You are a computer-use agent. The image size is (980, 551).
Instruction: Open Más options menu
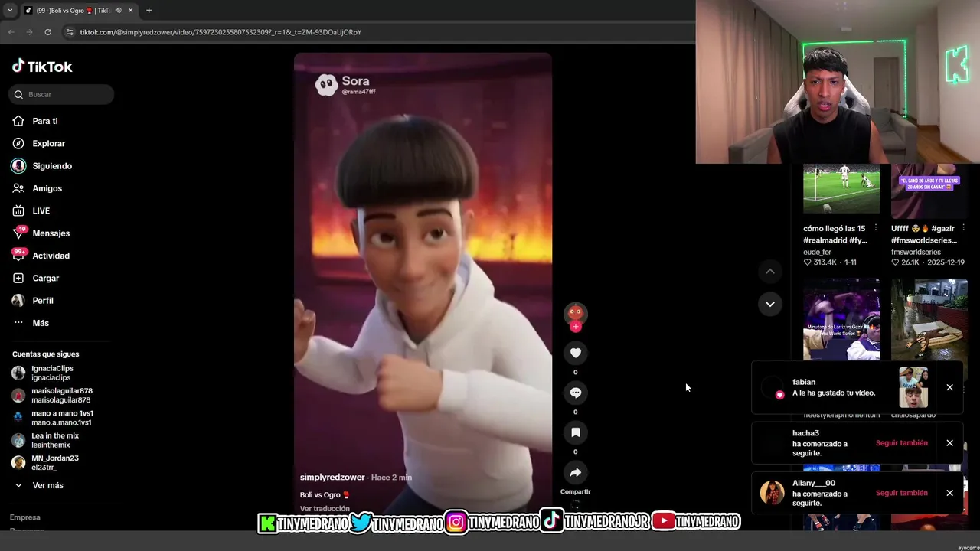click(x=40, y=323)
